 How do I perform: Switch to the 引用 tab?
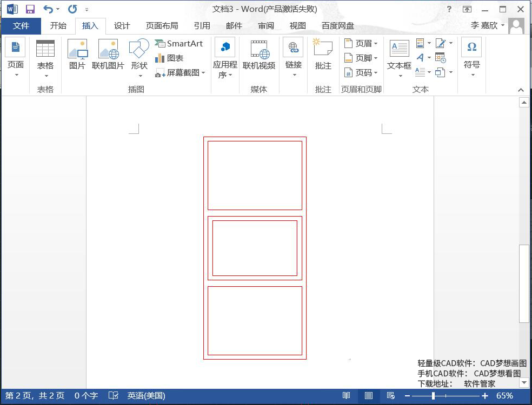click(x=202, y=26)
